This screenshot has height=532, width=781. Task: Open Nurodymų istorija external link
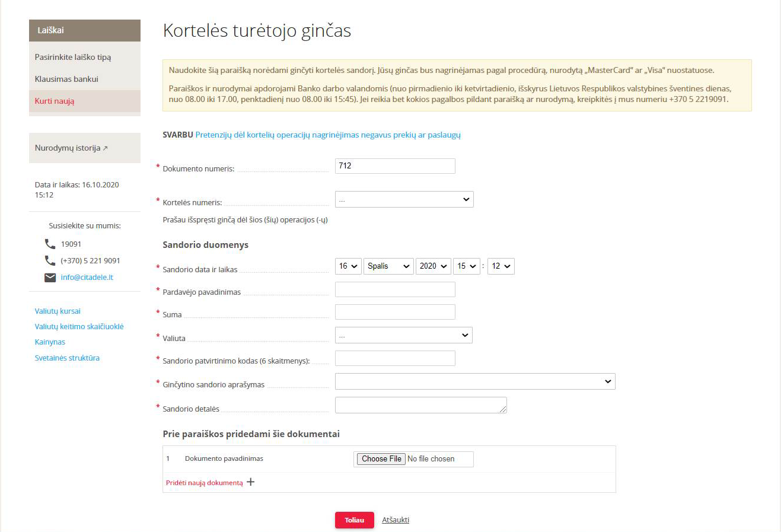point(71,148)
